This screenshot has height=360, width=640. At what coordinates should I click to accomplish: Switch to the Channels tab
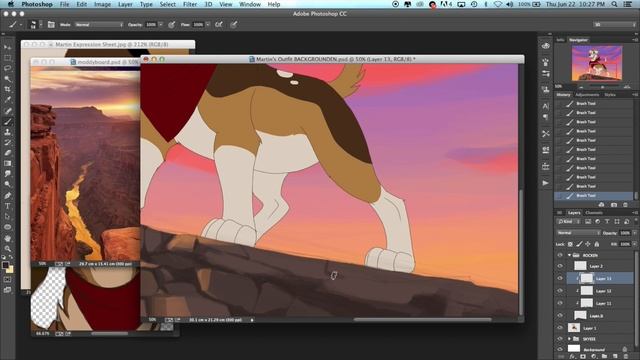(594, 213)
